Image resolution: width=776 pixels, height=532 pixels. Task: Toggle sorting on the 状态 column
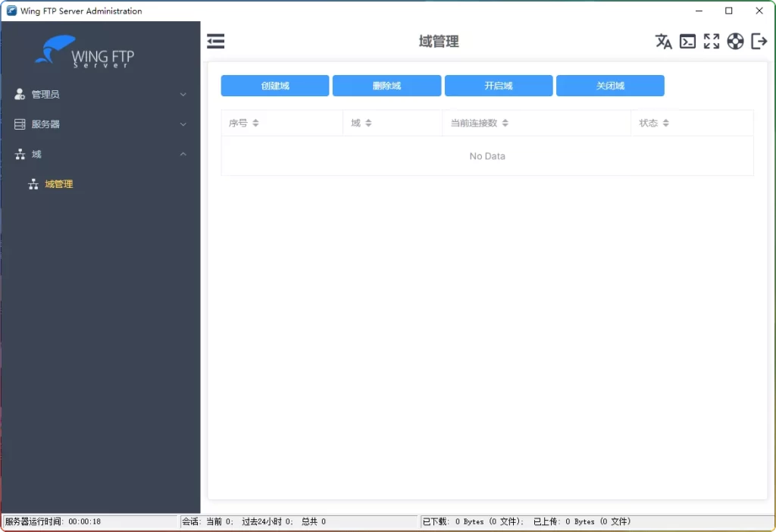[665, 123]
